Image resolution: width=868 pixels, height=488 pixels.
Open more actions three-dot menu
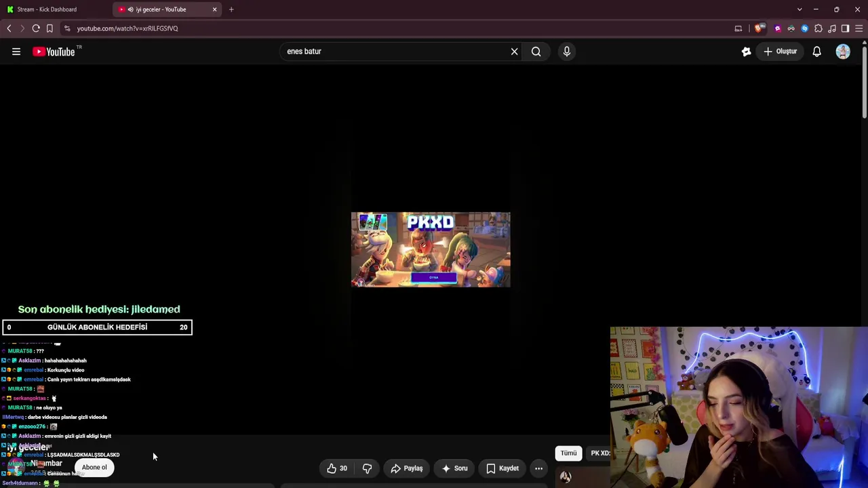[x=538, y=468]
